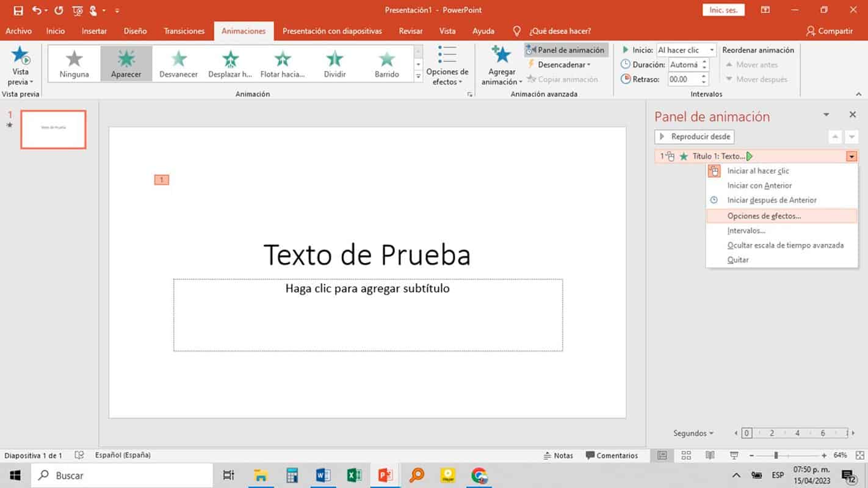Screen dimensions: 868x488
Task: Expand the animation gallery More arrow
Action: tap(418, 76)
